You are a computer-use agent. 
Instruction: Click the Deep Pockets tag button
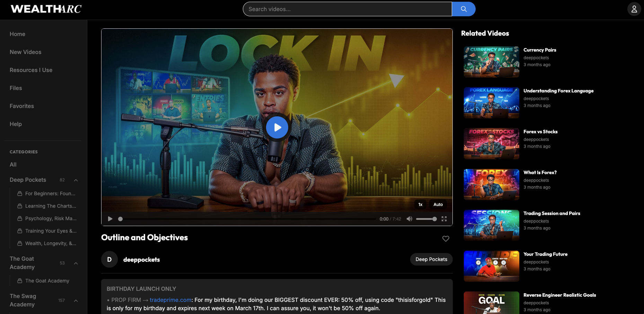pos(431,259)
